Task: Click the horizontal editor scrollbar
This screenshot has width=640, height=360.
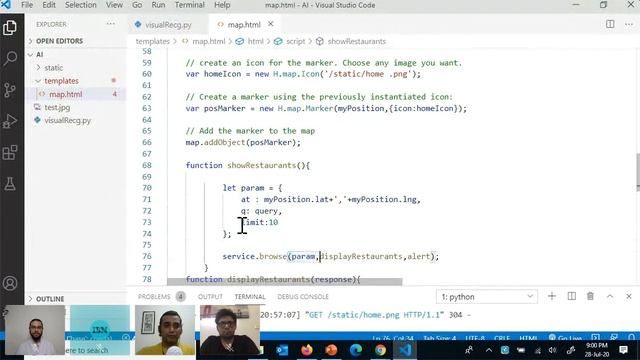Action: click(284, 282)
